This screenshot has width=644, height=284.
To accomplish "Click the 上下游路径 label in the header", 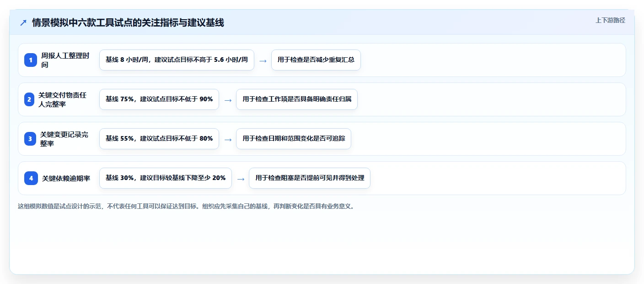I will point(610,20).
